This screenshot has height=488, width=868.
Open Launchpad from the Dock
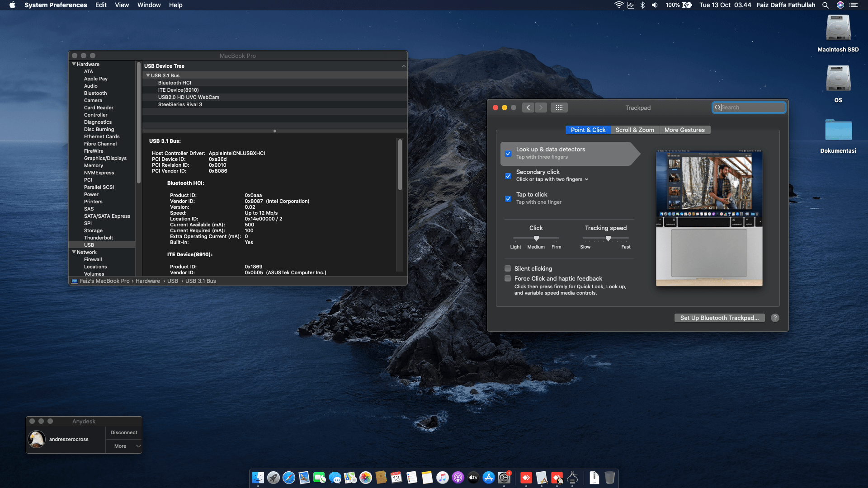click(274, 478)
